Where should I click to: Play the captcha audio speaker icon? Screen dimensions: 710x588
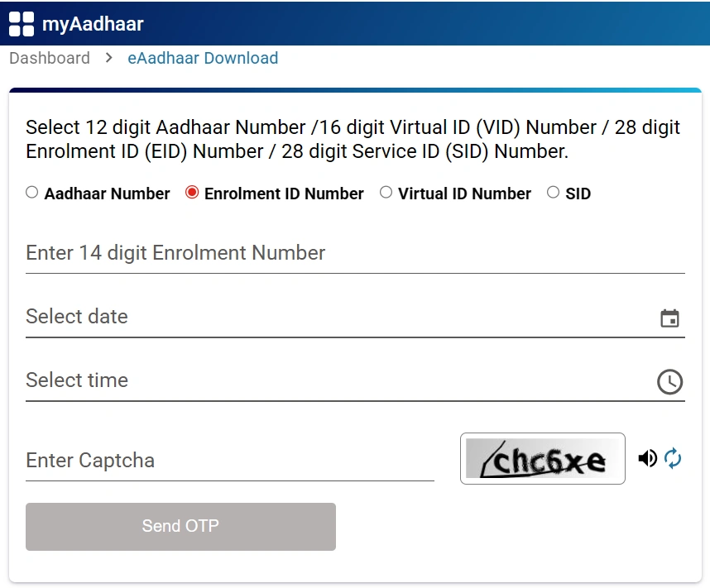(648, 457)
